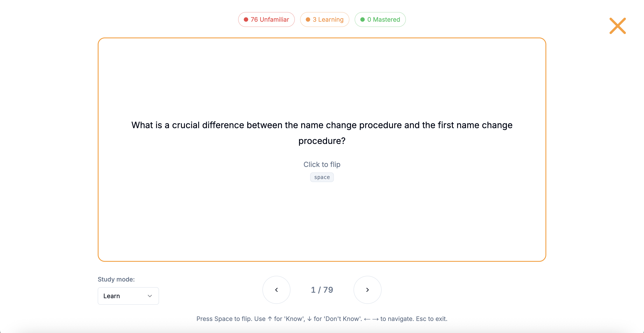Click 'Click to flip' on the card

click(x=322, y=164)
